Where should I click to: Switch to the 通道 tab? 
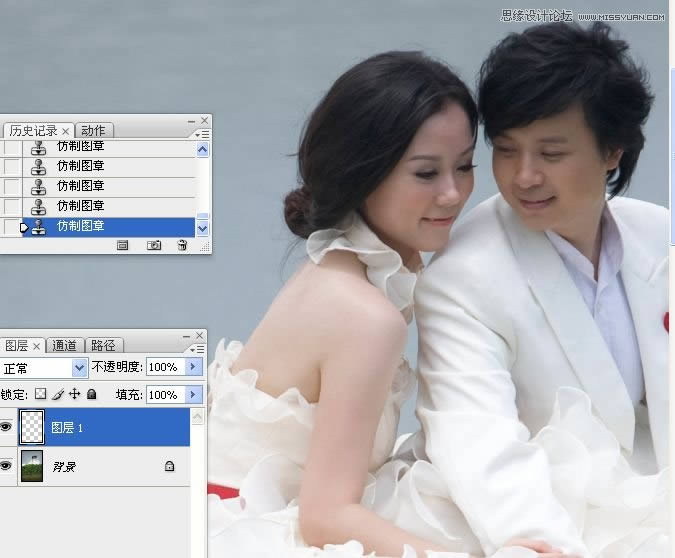point(64,346)
